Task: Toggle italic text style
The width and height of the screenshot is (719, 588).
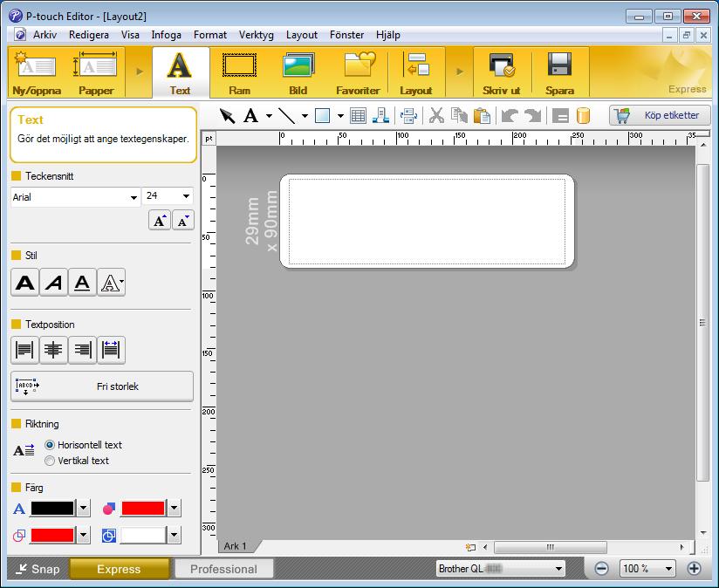Action: (x=53, y=283)
